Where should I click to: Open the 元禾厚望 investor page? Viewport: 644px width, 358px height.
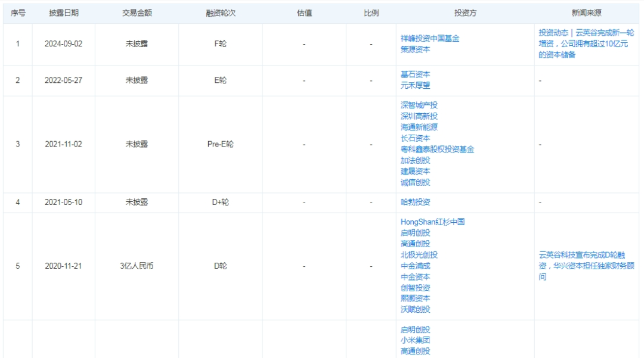click(415, 86)
